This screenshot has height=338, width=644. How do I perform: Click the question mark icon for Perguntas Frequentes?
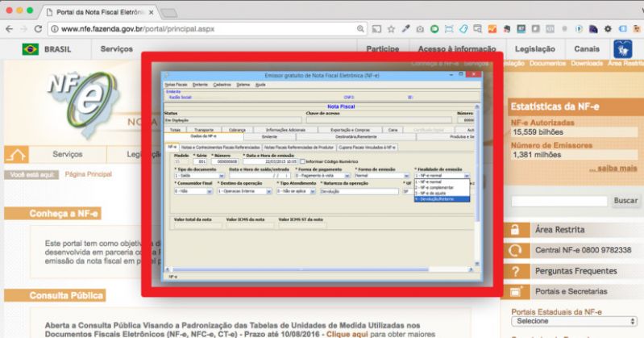pyautogui.click(x=515, y=271)
